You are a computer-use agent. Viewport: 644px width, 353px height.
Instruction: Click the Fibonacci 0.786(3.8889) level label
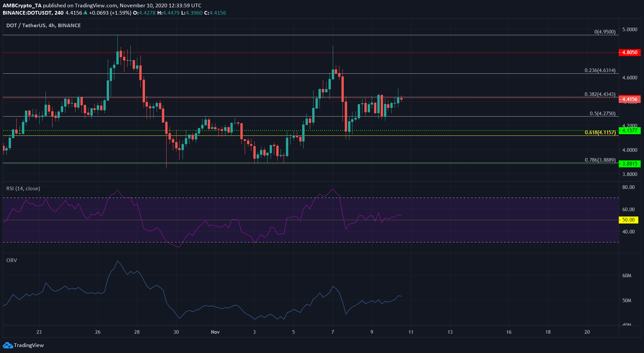pyautogui.click(x=600, y=160)
